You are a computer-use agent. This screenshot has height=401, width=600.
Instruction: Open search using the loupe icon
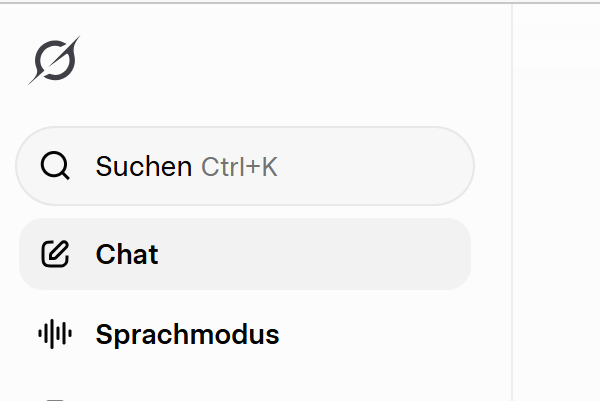56,166
